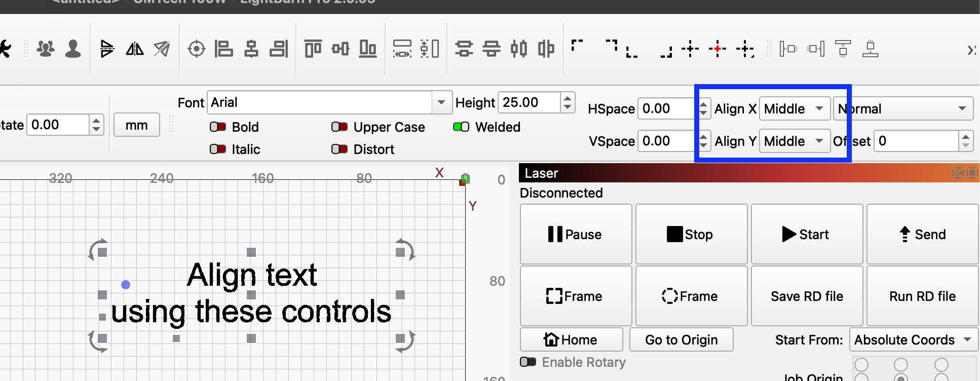The width and height of the screenshot is (980, 381).
Task: Increase Height using the up stepper arrow
Action: (568, 97)
